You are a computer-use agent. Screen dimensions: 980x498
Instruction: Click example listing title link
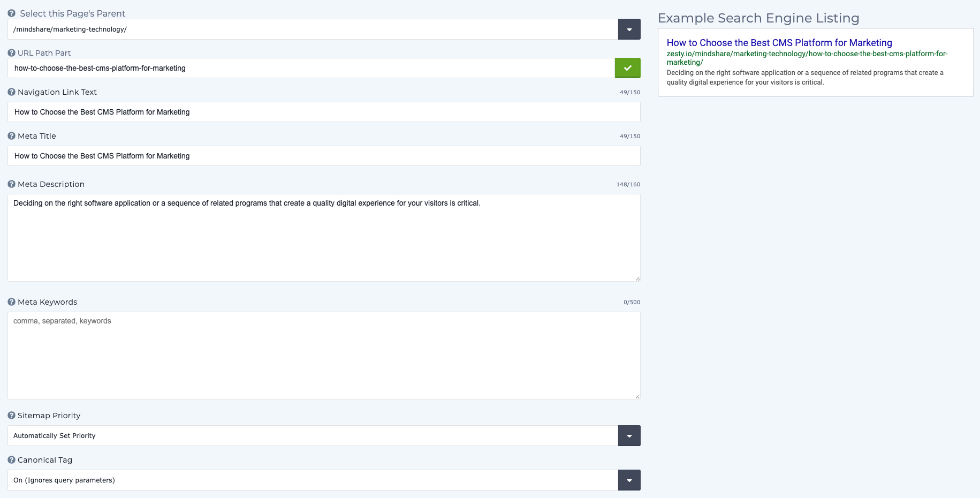pyautogui.click(x=779, y=43)
